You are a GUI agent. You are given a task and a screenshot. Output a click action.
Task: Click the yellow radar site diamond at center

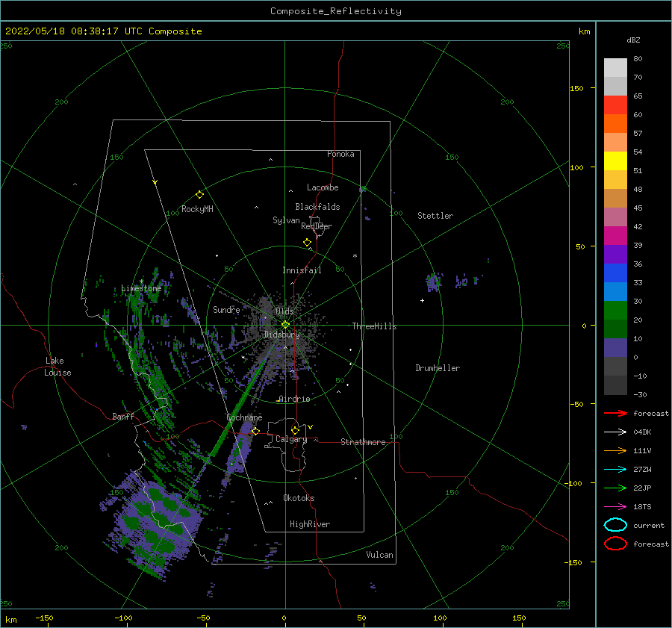click(x=285, y=325)
